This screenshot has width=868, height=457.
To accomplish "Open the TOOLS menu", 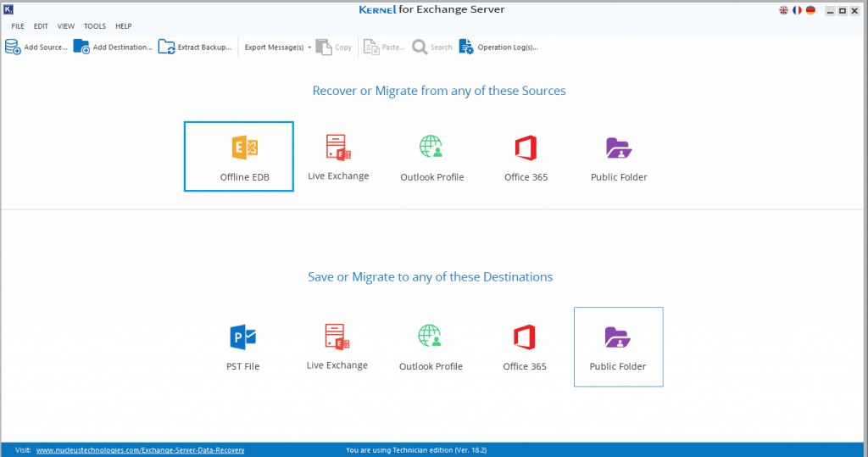I will point(95,26).
